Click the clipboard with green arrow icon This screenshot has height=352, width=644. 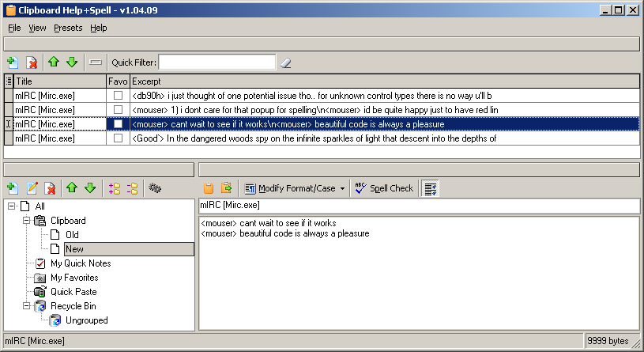coord(226,188)
